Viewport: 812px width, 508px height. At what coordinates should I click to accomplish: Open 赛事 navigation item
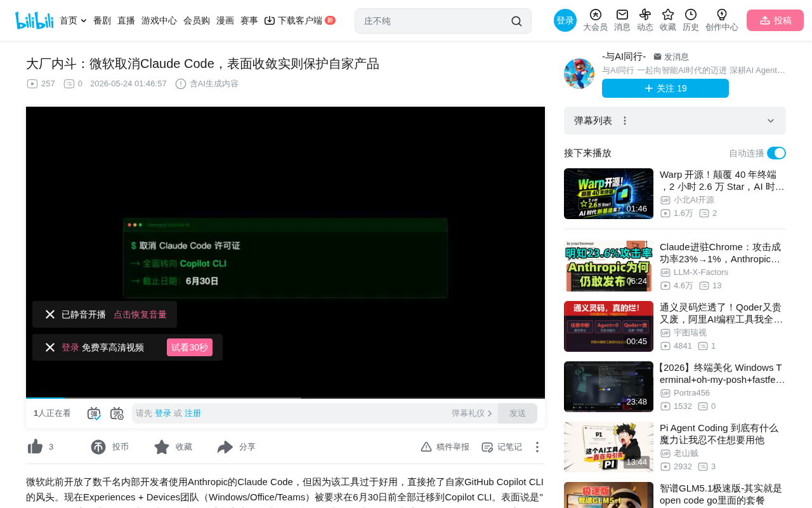point(249,20)
